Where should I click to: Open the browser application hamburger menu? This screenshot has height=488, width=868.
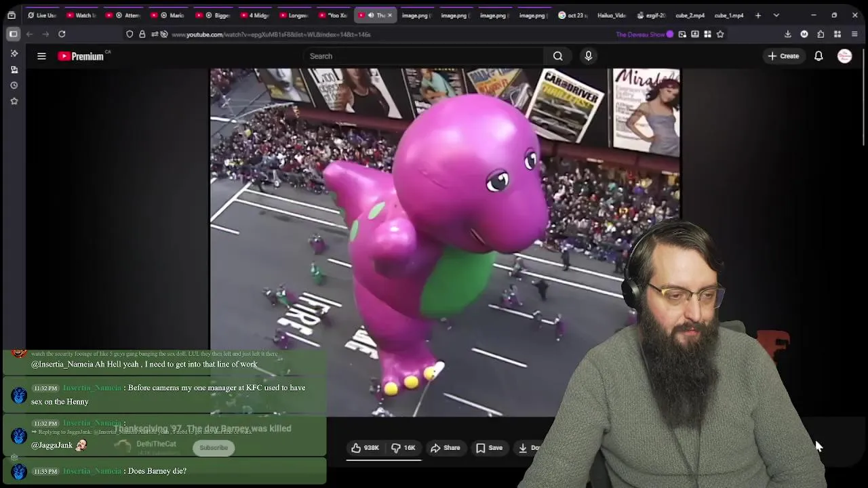click(x=854, y=34)
